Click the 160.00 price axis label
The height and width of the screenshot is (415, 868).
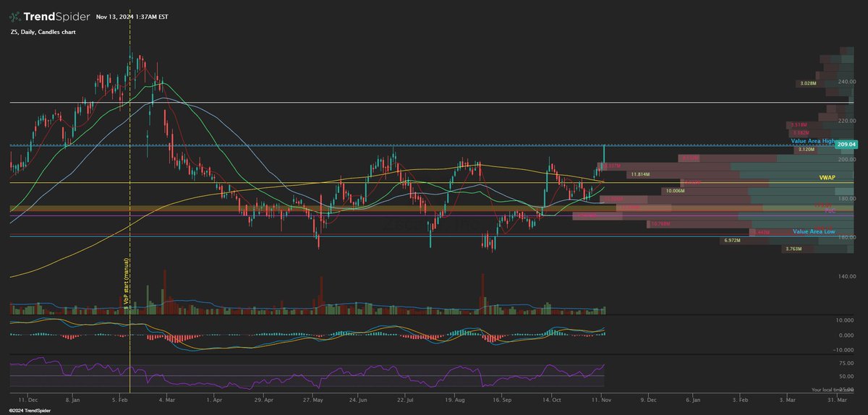(847, 237)
